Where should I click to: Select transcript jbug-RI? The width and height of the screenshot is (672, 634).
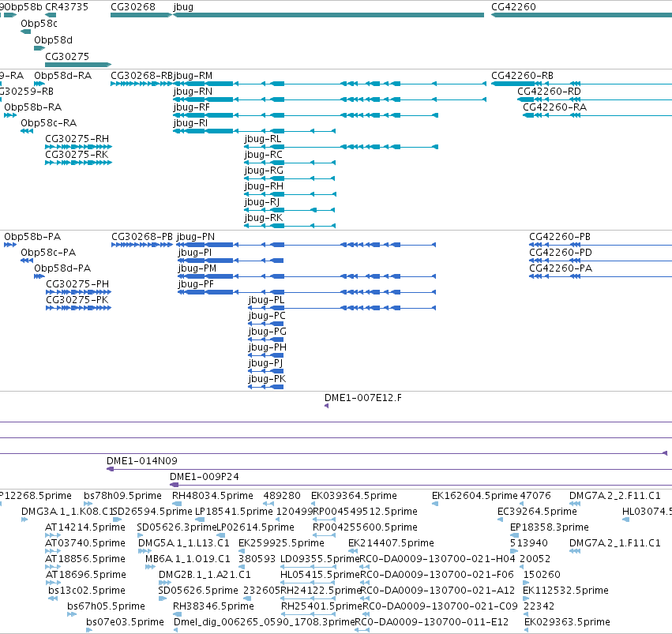point(254,130)
